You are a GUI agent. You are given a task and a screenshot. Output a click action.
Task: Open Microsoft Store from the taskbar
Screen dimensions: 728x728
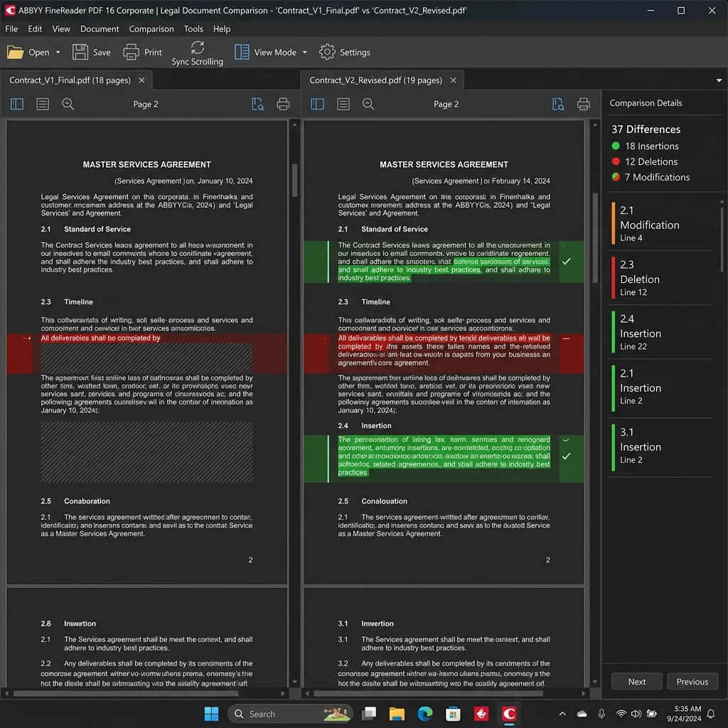pyautogui.click(x=453, y=714)
